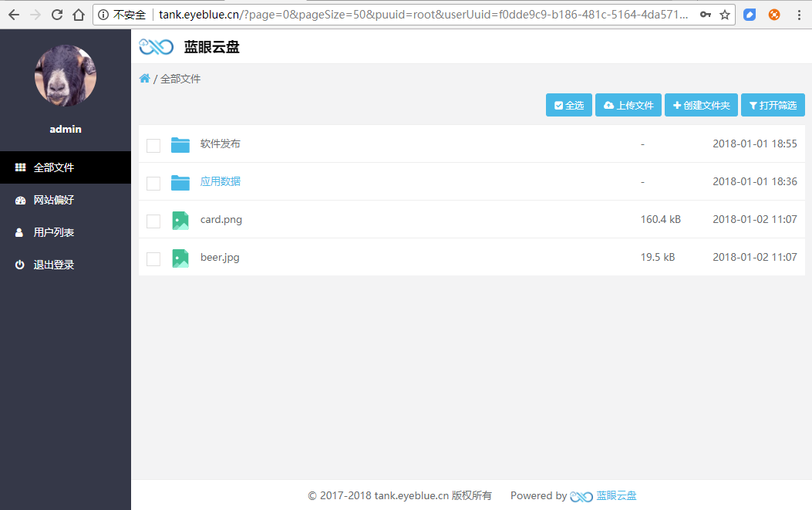Open the Chrome three-dot menu
The width and height of the screenshot is (812, 510).
click(798, 15)
